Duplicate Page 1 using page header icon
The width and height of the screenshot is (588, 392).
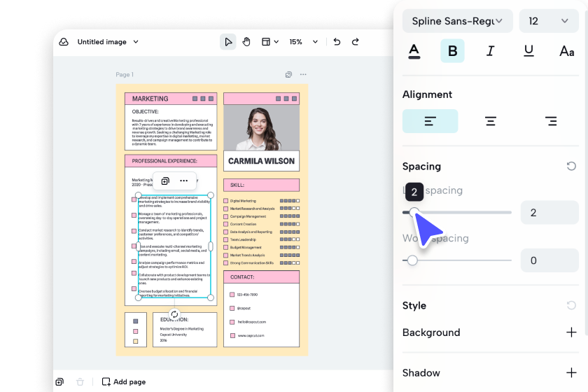coord(288,75)
